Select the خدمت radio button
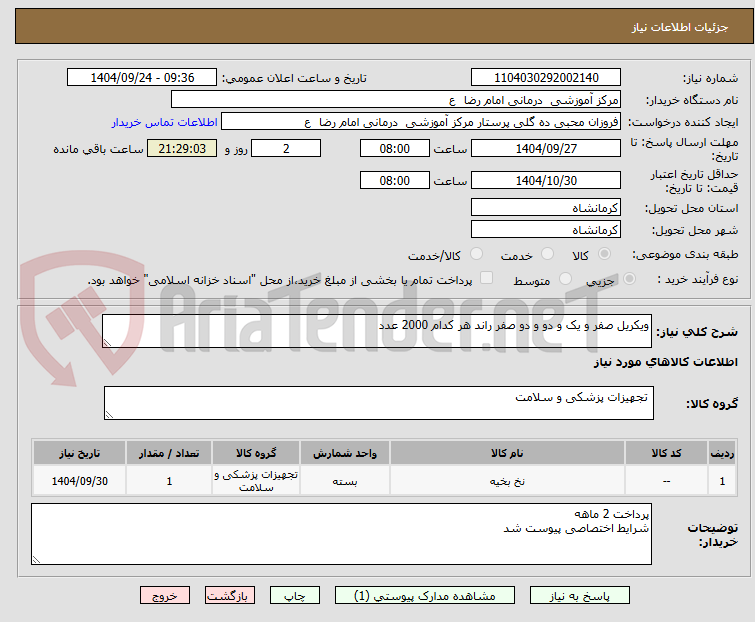 point(547,254)
